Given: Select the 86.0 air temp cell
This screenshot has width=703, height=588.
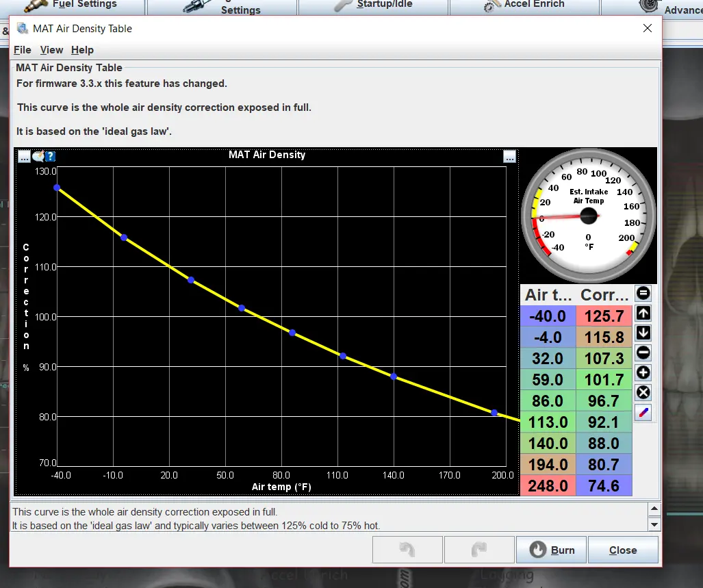Looking at the screenshot, I should pos(548,400).
